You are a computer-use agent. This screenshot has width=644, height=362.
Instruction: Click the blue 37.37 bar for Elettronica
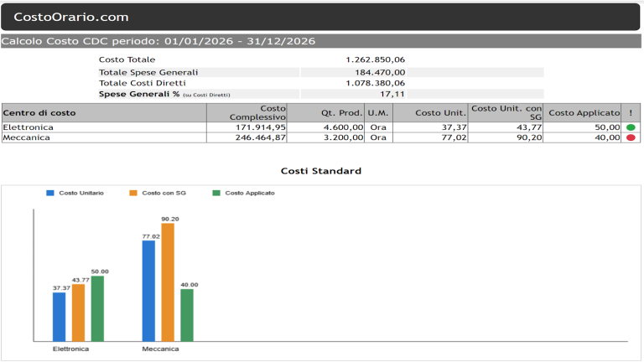[59, 316]
